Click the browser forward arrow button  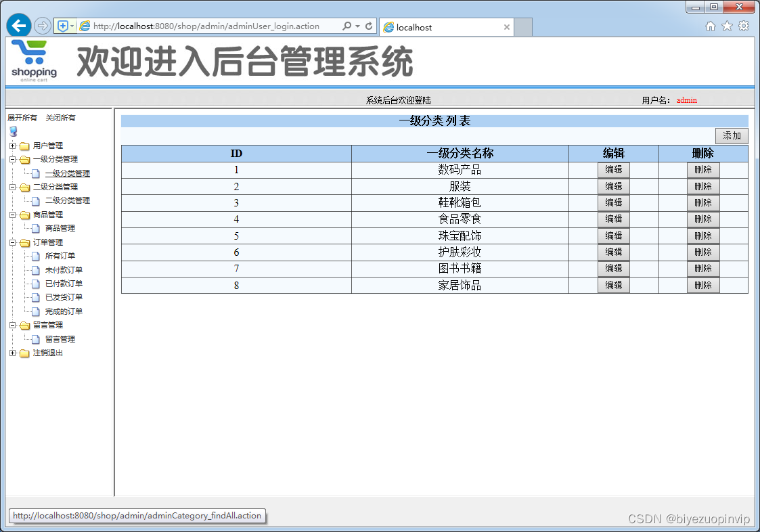click(x=43, y=26)
